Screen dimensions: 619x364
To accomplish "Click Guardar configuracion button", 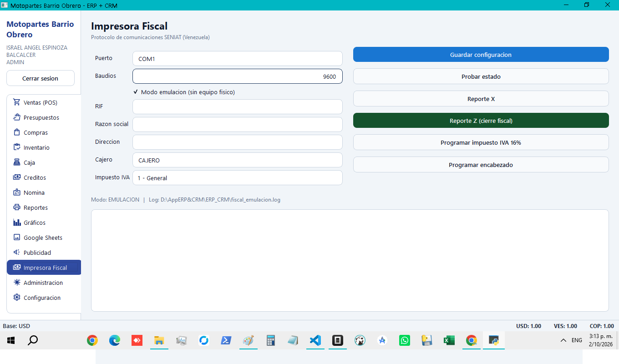I will [481, 55].
